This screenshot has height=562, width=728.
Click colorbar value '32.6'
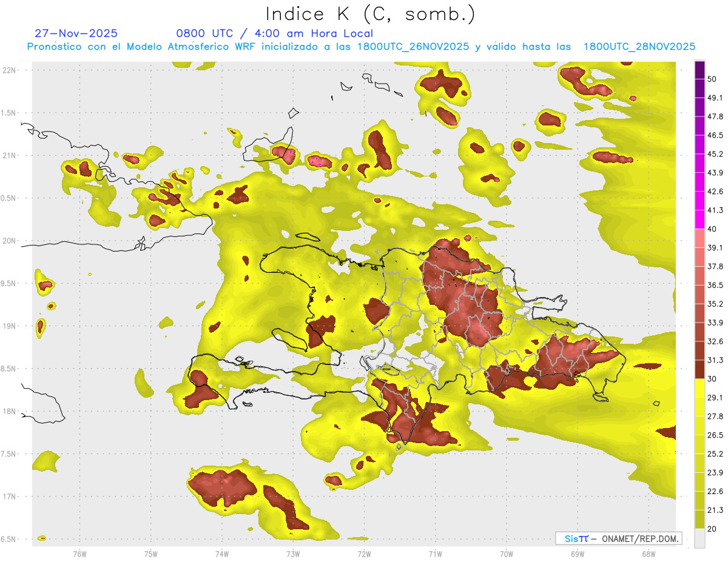pyautogui.click(x=715, y=341)
